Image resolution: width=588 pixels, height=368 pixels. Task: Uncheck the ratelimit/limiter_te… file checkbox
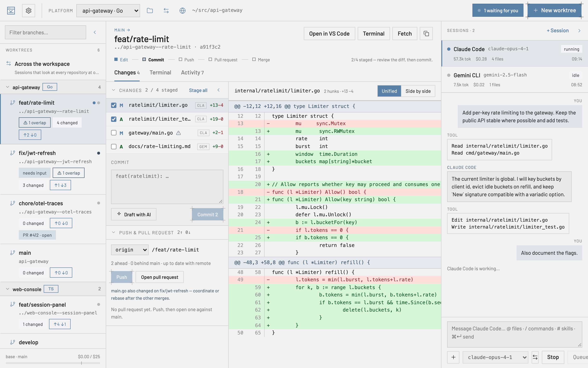114,119
